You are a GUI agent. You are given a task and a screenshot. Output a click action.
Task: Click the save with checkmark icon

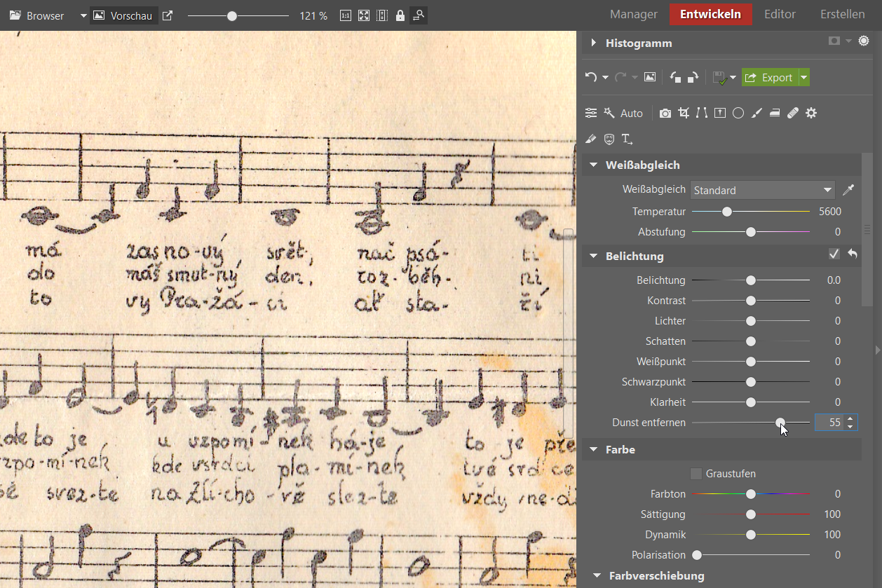(719, 77)
